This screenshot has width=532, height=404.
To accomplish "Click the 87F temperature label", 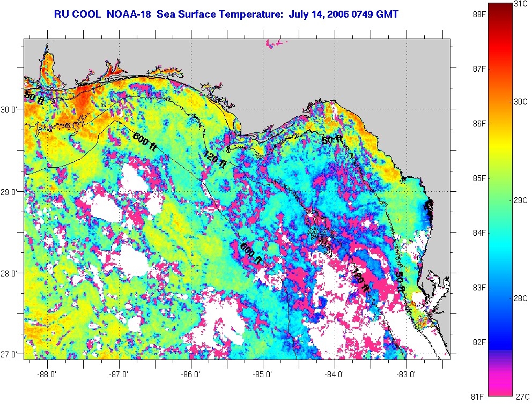I will pyautogui.click(x=479, y=69).
